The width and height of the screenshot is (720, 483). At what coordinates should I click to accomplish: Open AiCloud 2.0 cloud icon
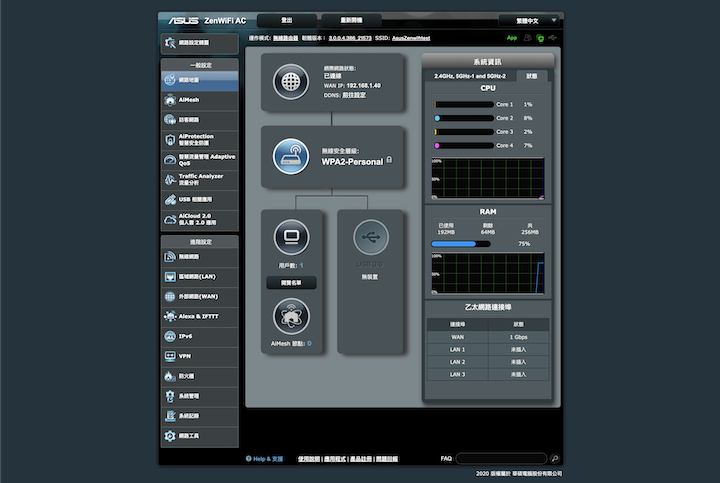(170, 219)
